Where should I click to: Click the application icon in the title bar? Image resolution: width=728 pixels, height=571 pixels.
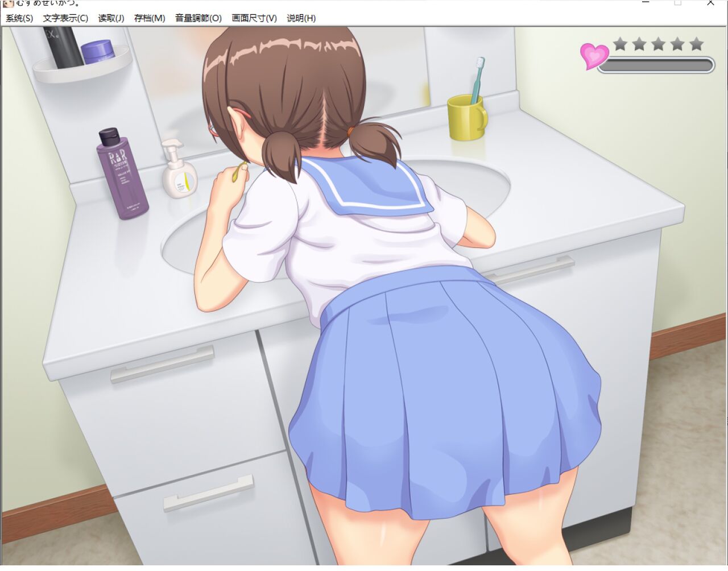tap(8, 3)
